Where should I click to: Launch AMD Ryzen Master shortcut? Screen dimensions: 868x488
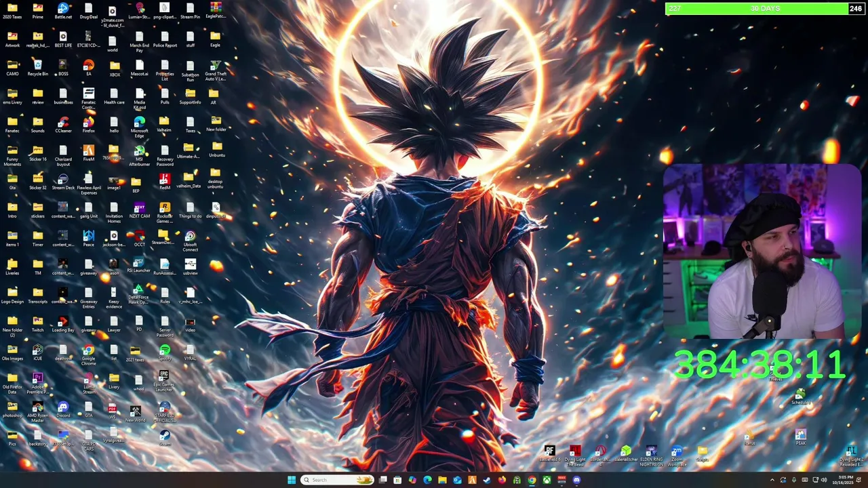(38, 411)
